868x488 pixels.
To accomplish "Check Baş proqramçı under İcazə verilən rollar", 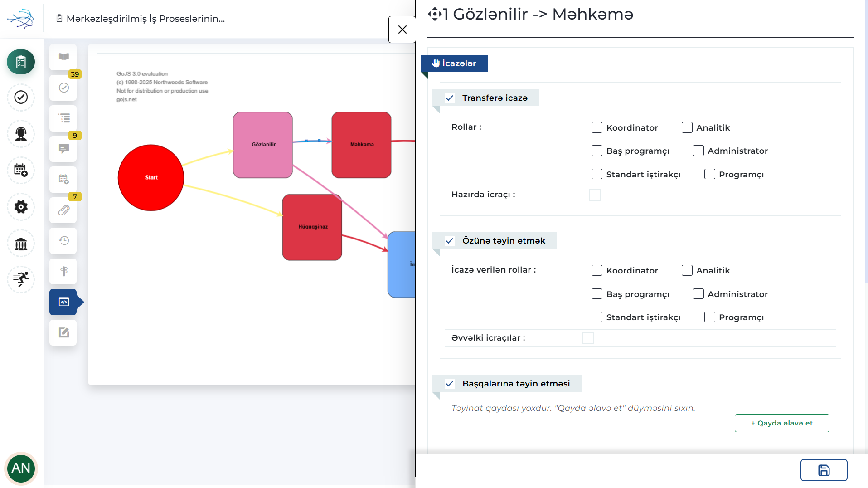I will [597, 294].
